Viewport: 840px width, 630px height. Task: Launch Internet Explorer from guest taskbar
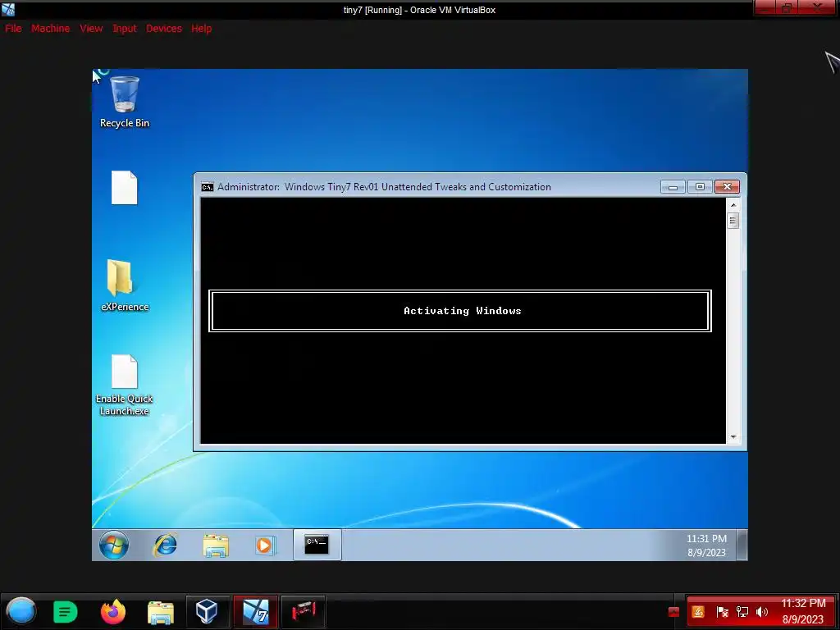point(165,545)
